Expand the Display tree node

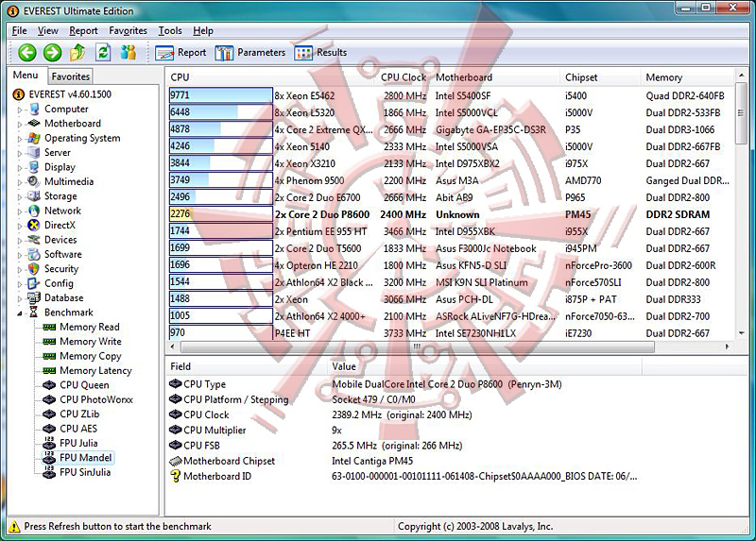[x=20, y=168]
